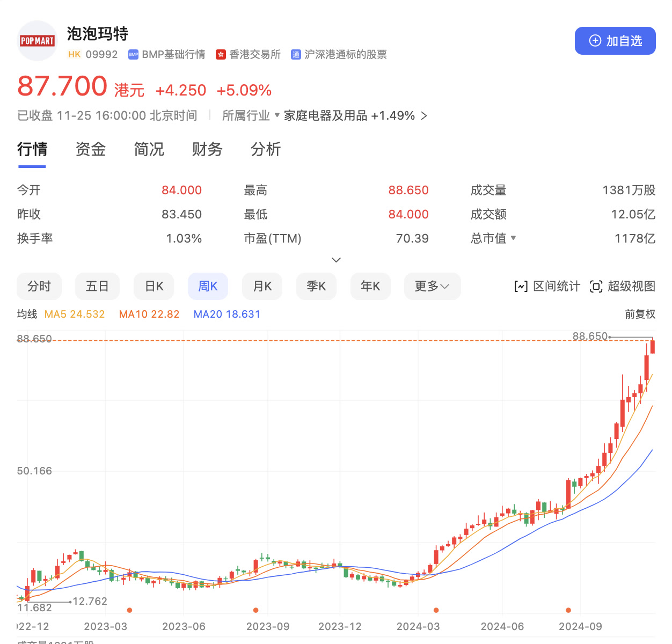Click the 成交量 value 1381万股

[x=629, y=191]
